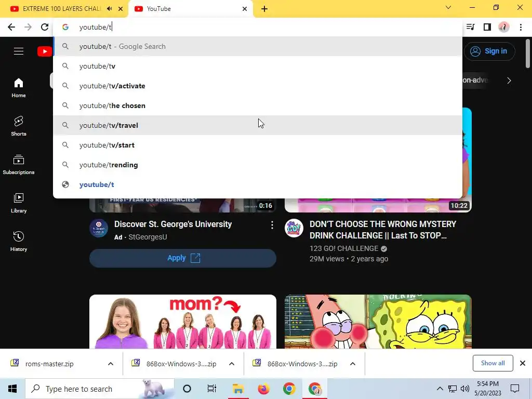Click the StGeorgesU channel avatar

coord(99,228)
